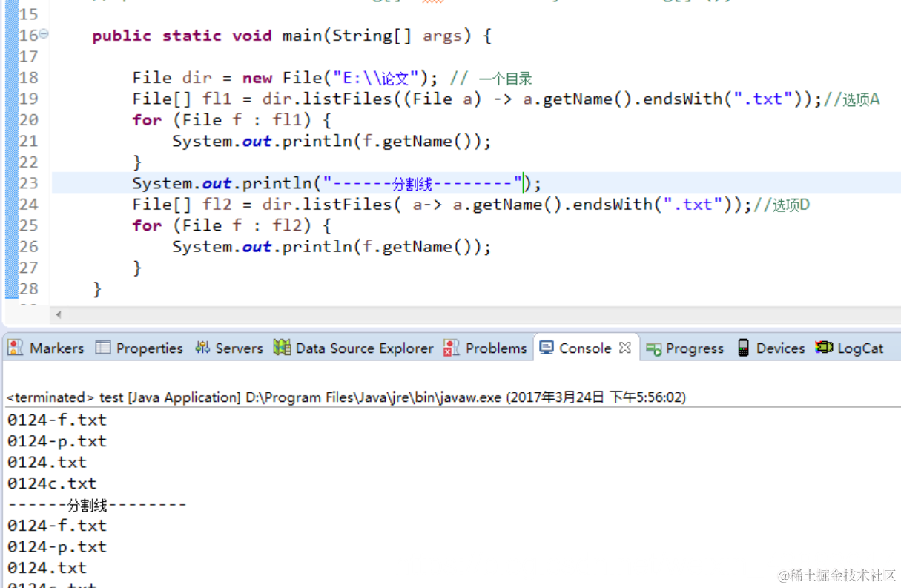Switch to the Properties view tab
The height and width of the screenshot is (588, 901).
(139, 348)
